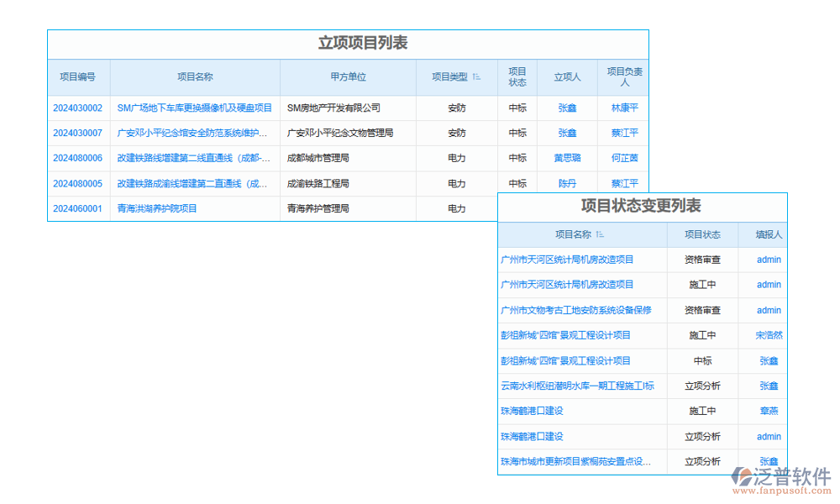Click 陈丹 in 立项人 column
Screen dimensions: 840x504
click(x=567, y=183)
